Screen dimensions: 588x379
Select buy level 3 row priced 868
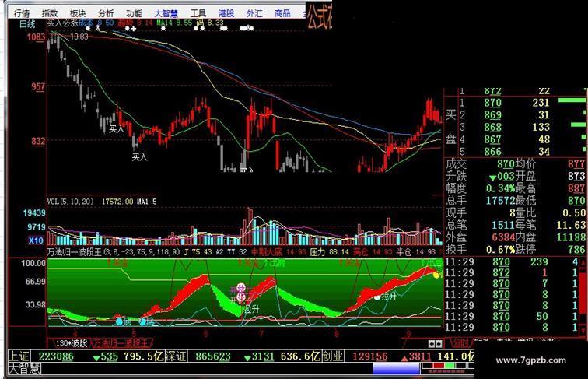[x=523, y=127]
